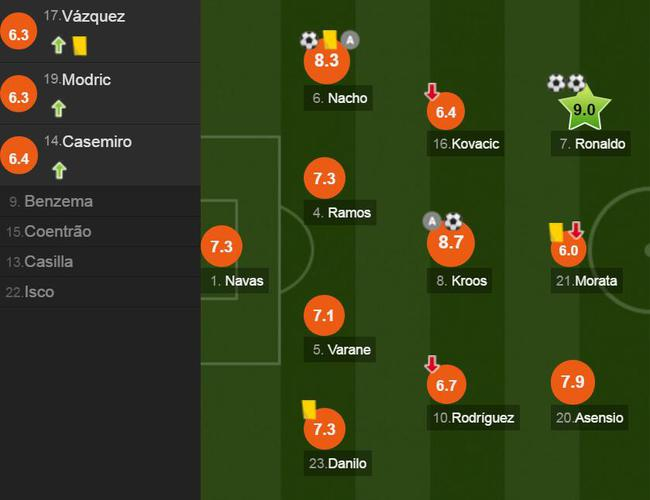The image size is (650, 500).
Task: Click Asensio's 7.9 rating circle
Action: point(572,382)
